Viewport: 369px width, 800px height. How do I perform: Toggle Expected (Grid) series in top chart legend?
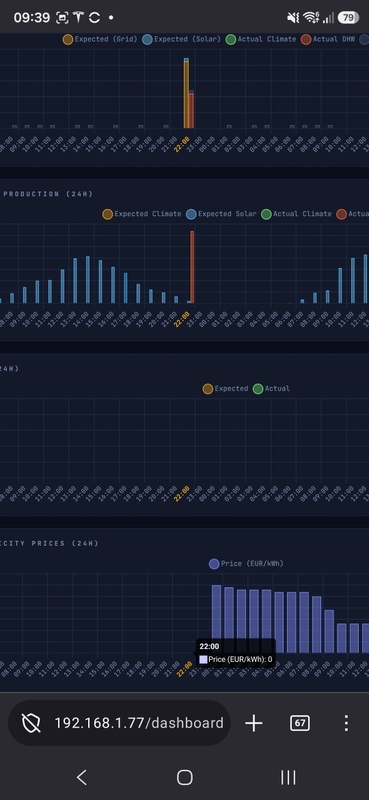pos(100,39)
